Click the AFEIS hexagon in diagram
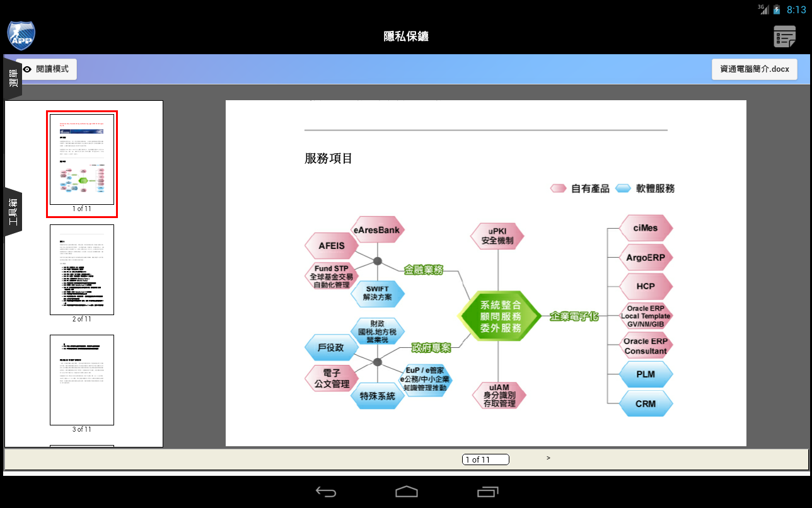 (332, 246)
